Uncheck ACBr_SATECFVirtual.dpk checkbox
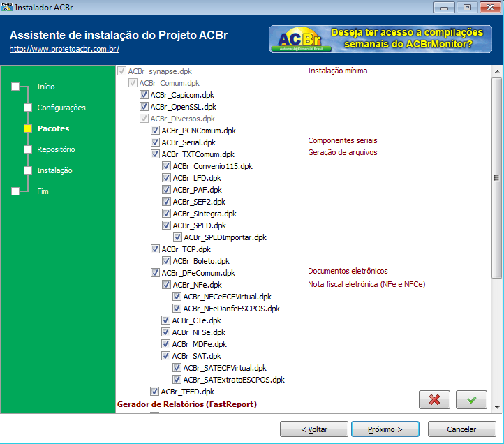The image size is (504, 444). (x=177, y=368)
